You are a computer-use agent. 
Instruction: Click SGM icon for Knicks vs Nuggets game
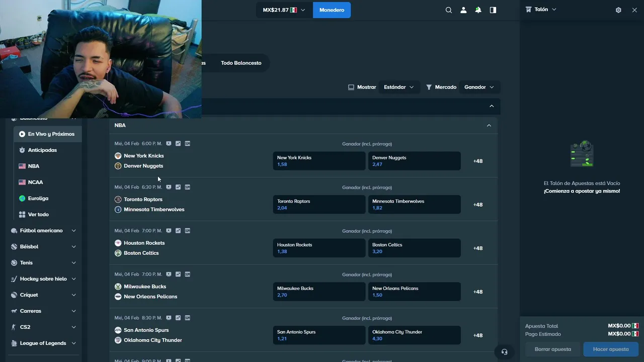188,144
